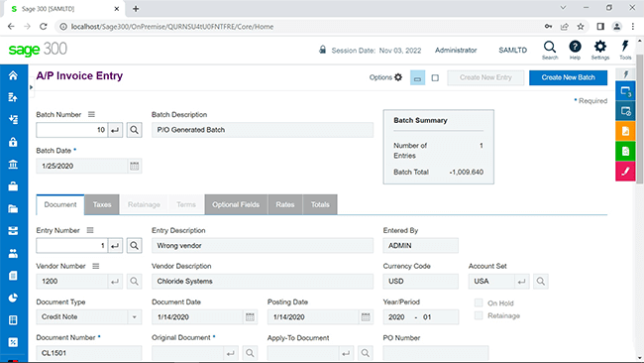This screenshot has width=644, height=363.
Task: Open the Accounts Payable module in the sidebar
Action: pos(13,97)
